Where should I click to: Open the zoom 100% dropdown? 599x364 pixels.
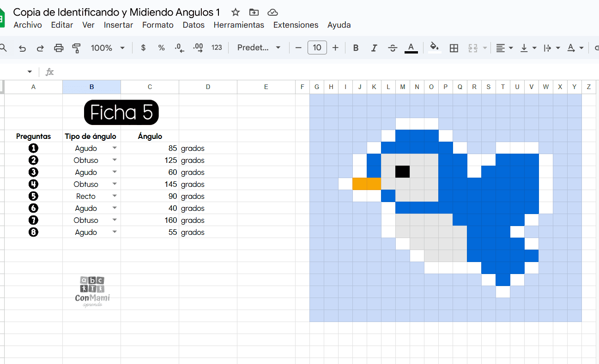pyautogui.click(x=108, y=48)
